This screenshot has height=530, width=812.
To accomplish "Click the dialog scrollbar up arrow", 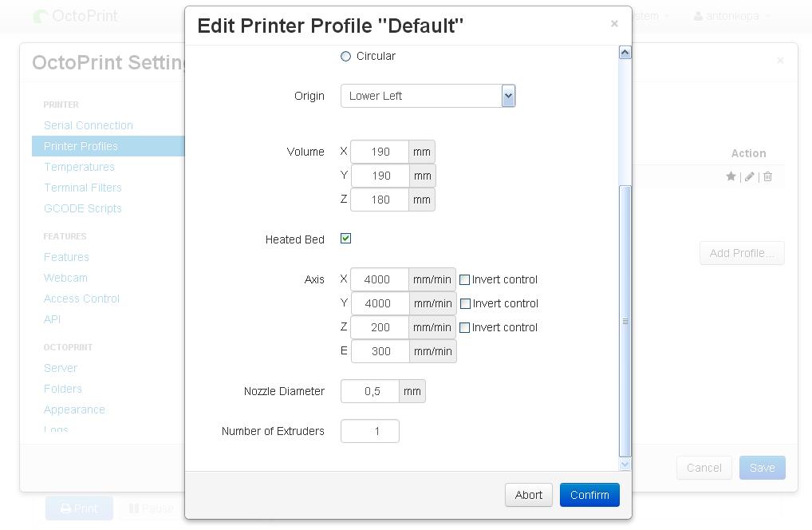I will (625, 53).
